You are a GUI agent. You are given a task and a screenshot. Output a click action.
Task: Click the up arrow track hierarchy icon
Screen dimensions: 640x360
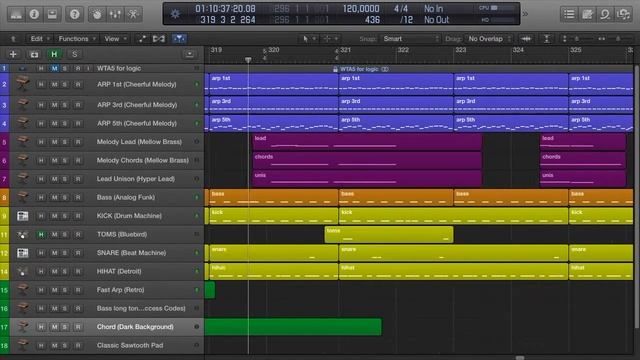(x=13, y=39)
